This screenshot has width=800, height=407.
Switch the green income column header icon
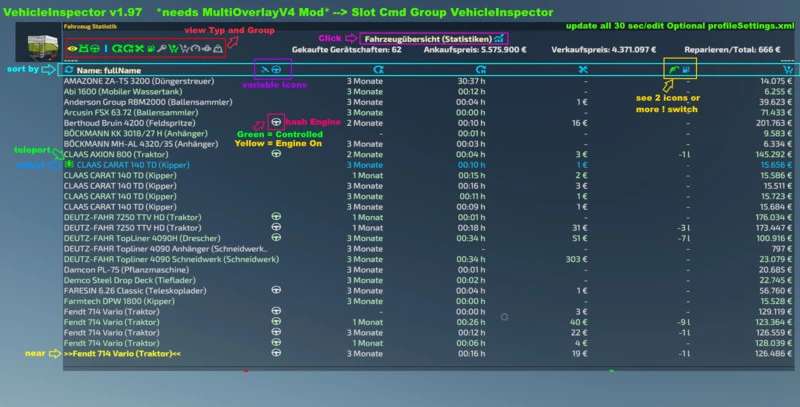tap(672, 70)
